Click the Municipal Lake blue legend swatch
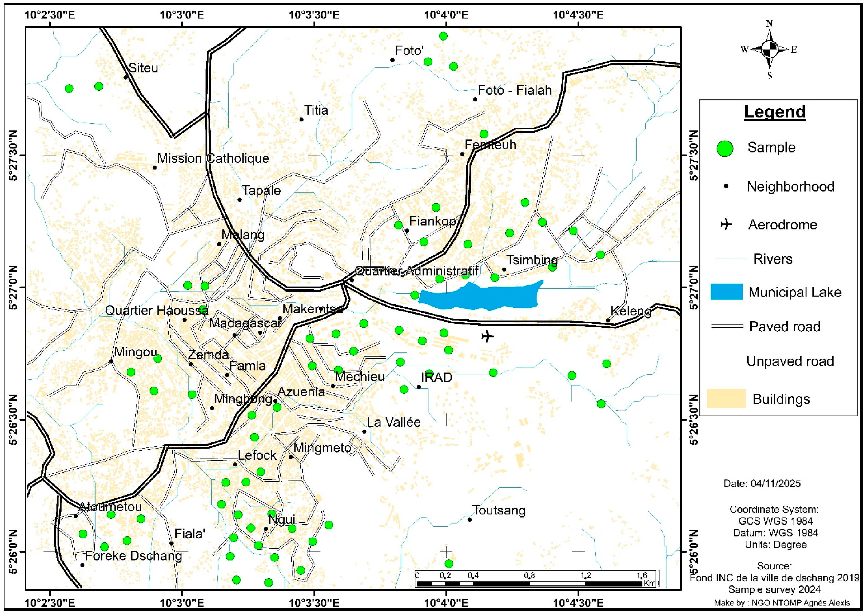Image resolution: width=868 pixels, height=615 pixels. tap(727, 292)
